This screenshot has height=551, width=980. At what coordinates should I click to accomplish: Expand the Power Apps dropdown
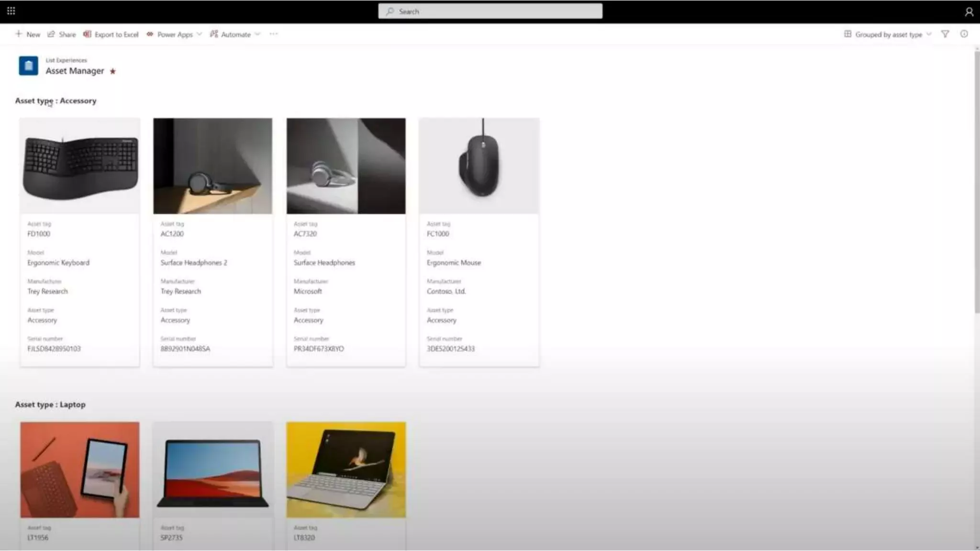(x=174, y=34)
